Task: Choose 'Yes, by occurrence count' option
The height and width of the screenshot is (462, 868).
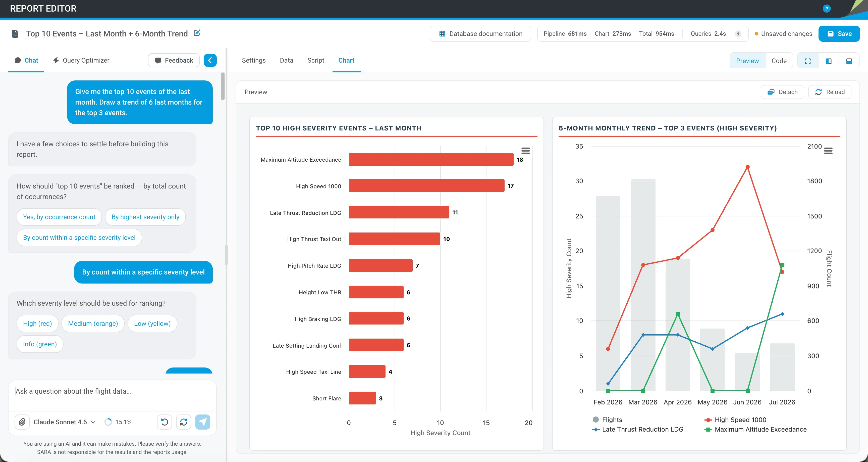Action: [x=59, y=217]
